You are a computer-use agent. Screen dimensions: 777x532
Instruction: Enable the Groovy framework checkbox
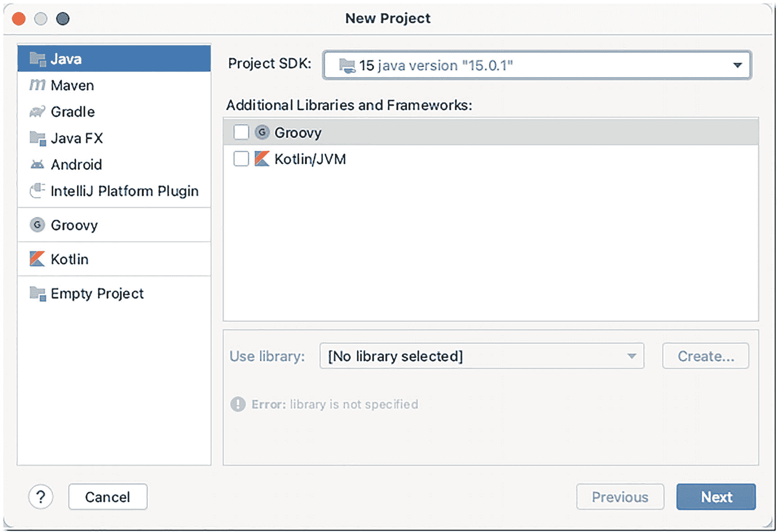tap(241, 132)
